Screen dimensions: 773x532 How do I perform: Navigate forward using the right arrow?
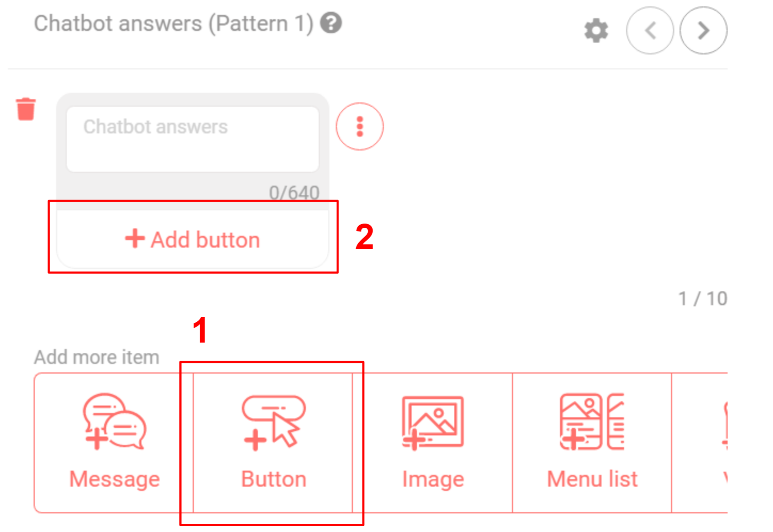pos(703,30)
